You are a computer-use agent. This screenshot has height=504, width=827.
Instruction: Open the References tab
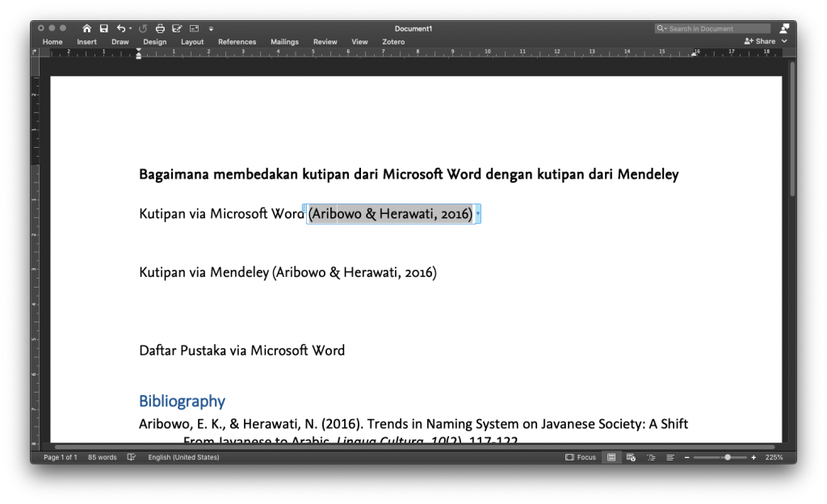click(x=237, y=41)
